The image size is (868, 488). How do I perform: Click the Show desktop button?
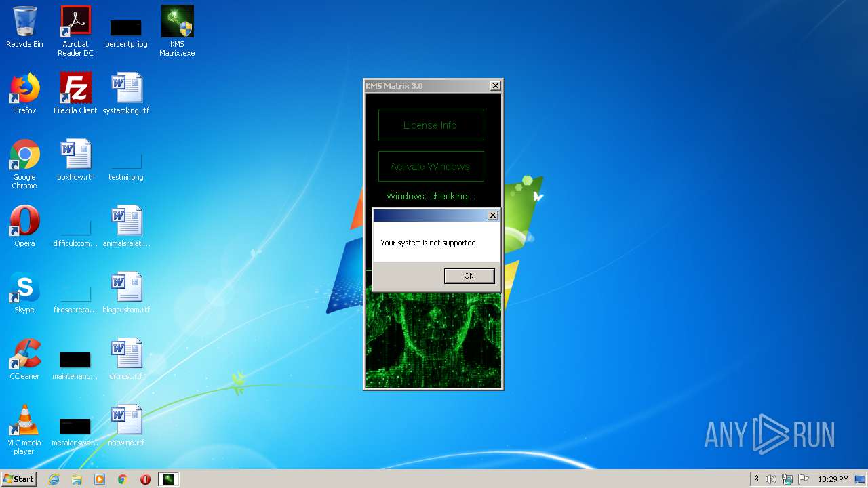click(x=861, y=479)
